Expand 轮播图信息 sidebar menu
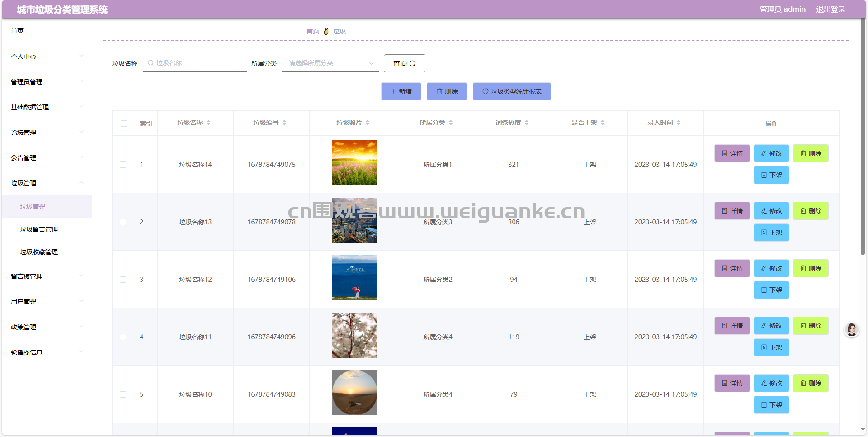 click(47, 352)
